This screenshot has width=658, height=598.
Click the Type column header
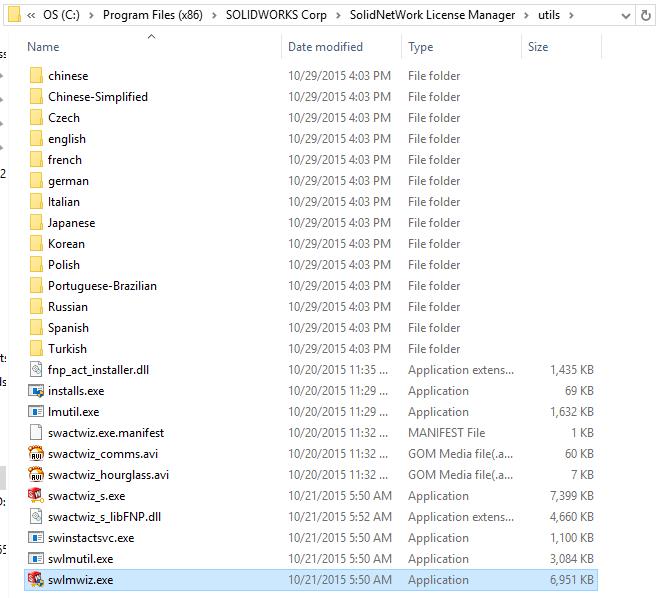click(421, 47)
